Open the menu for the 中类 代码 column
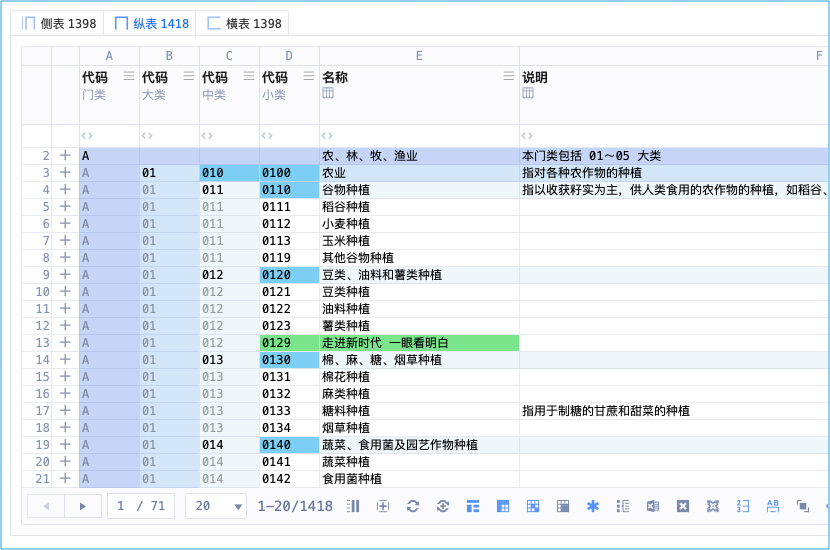Image resolution: width=830 pixels, height=550 pixels. [x=249, y=76]
